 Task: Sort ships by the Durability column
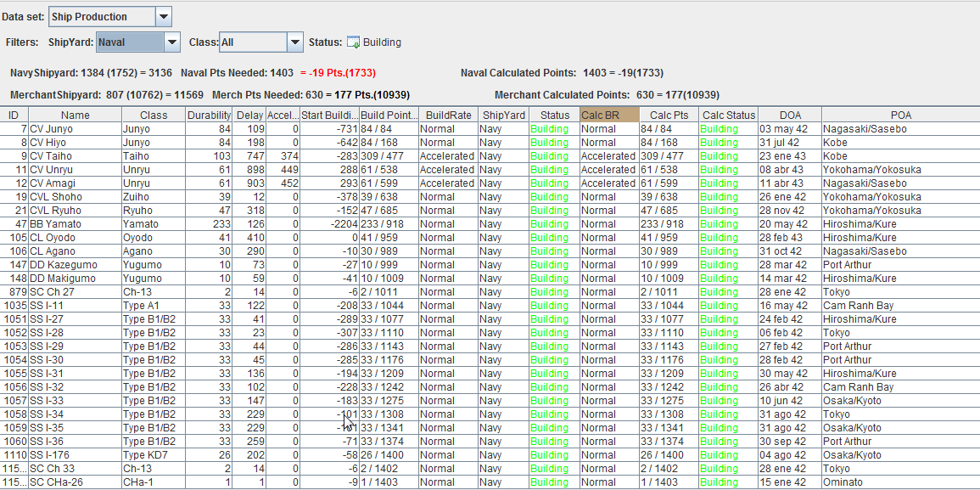click(x=209, y=115)
